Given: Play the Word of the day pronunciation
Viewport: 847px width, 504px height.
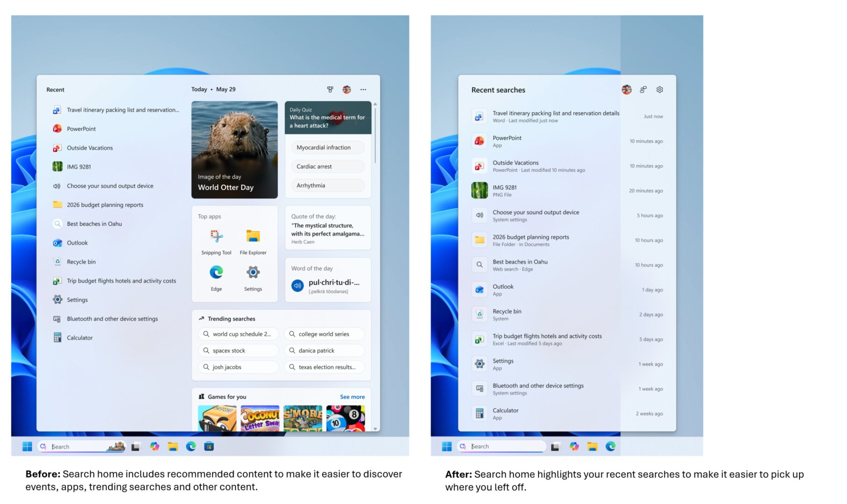Looking at the screenshot, I should 297,285.
